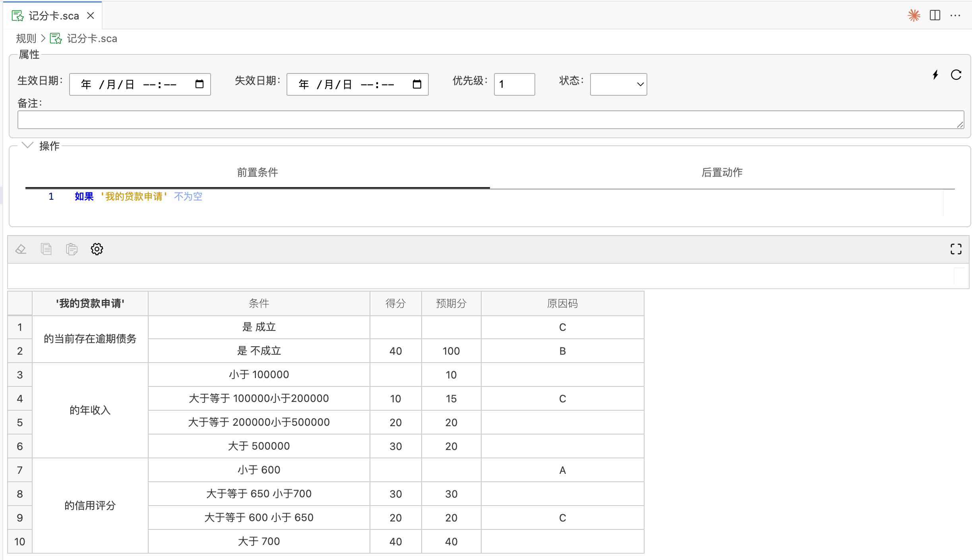Open the 状态 dropdown
The image size is (972, 560).
click(618, 84)
